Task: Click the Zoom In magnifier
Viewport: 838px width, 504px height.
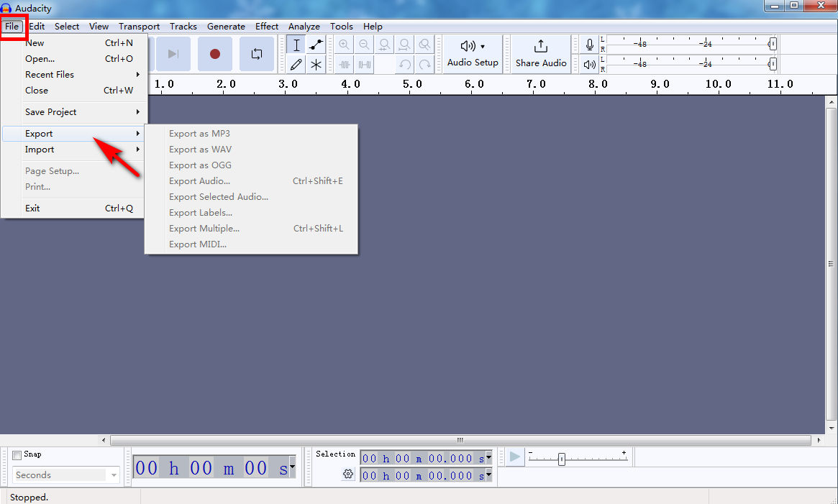Action: [344, 45]
